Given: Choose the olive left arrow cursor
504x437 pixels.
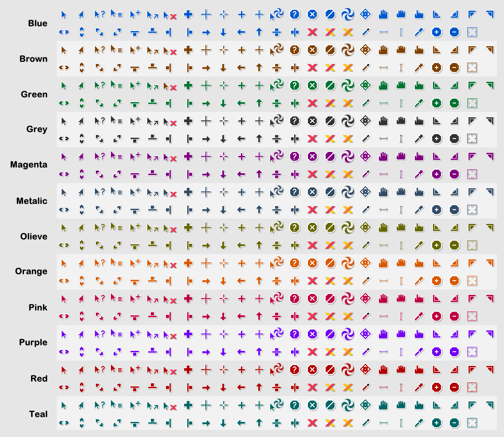Looking at the screenshot, I should [x=241, y=246].
